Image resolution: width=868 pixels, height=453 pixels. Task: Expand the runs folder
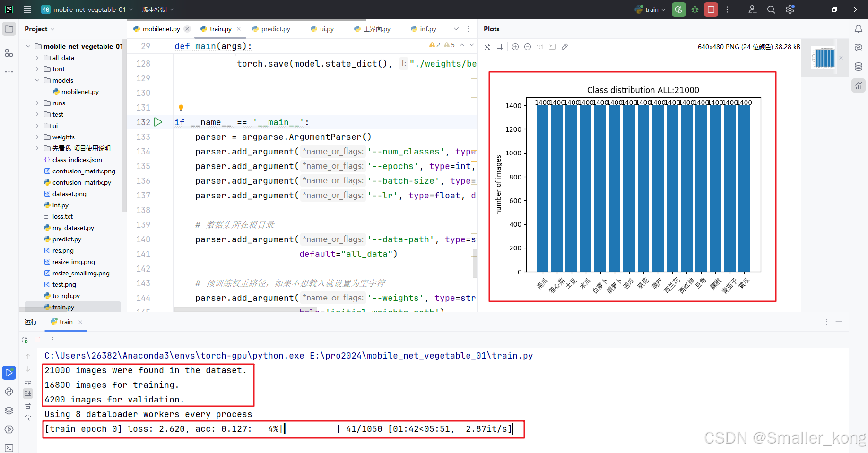click(37, 103)
